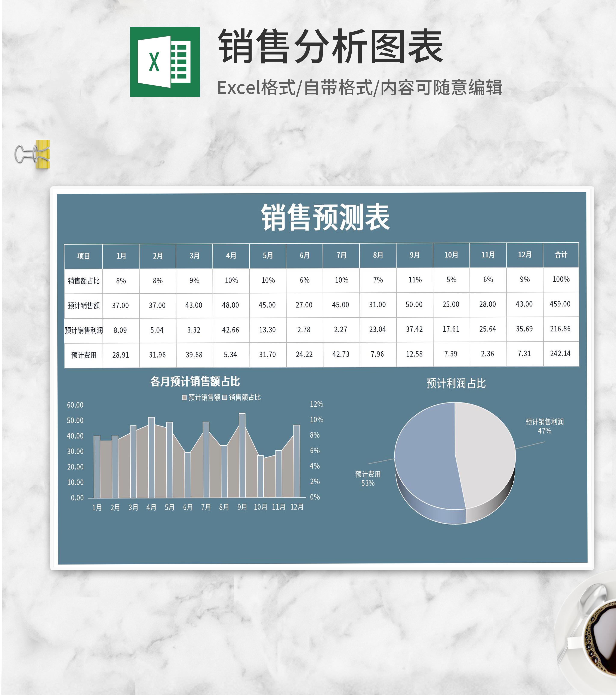This screenshot has height=695, width=616.
Task: Click the 9月 column header cell
Action: coord(414,255)
